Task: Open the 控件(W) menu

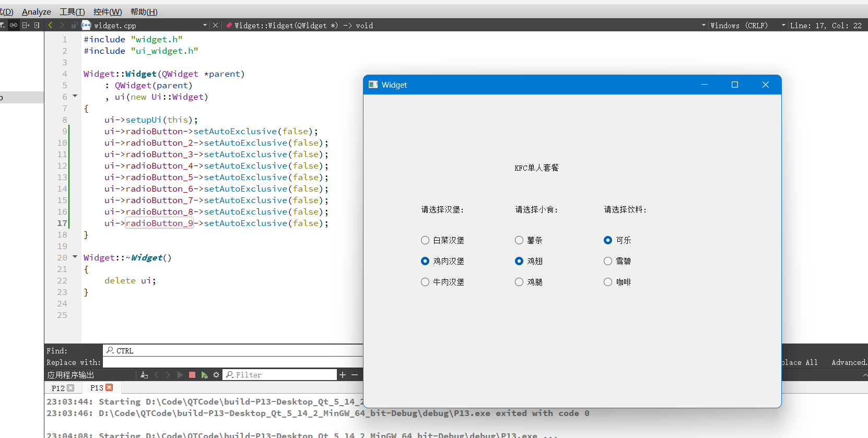Action: click(108, 11)
